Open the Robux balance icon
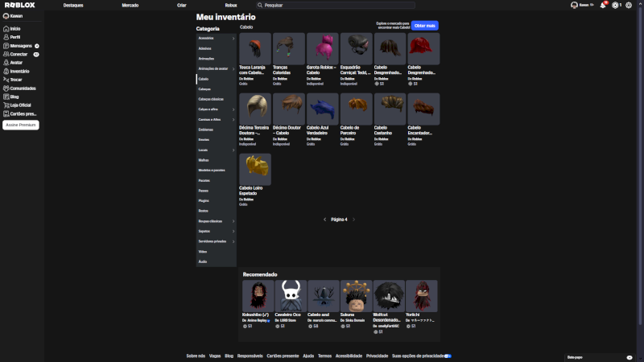The image size is (644, 362). click(x=615, y=6)
